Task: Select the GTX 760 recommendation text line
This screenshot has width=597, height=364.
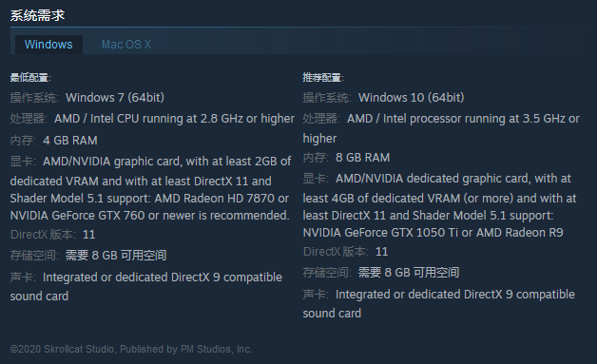Action: coord(149,216)
